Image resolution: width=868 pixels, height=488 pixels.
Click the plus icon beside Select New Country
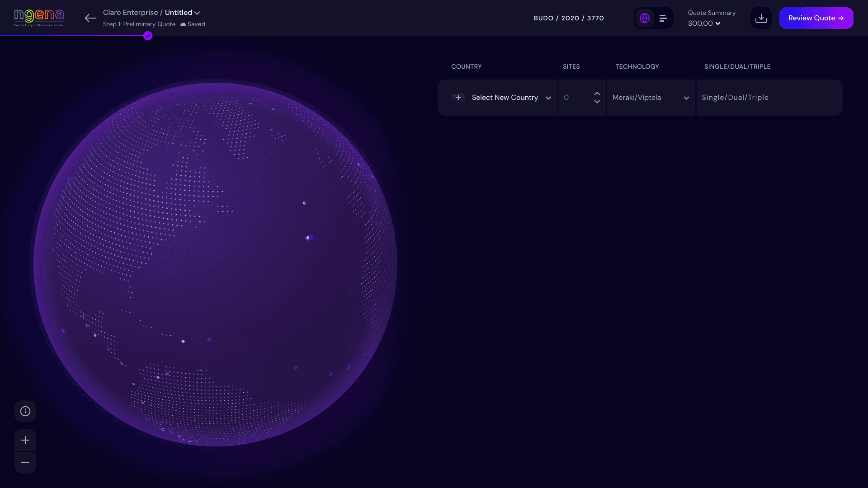tap(458, 98)
